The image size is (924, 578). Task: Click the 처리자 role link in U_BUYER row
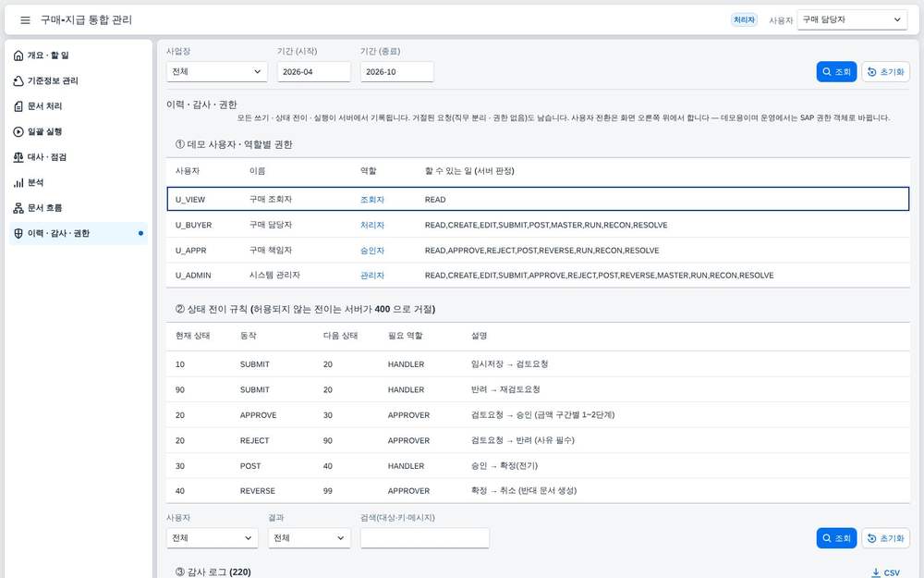371,225
